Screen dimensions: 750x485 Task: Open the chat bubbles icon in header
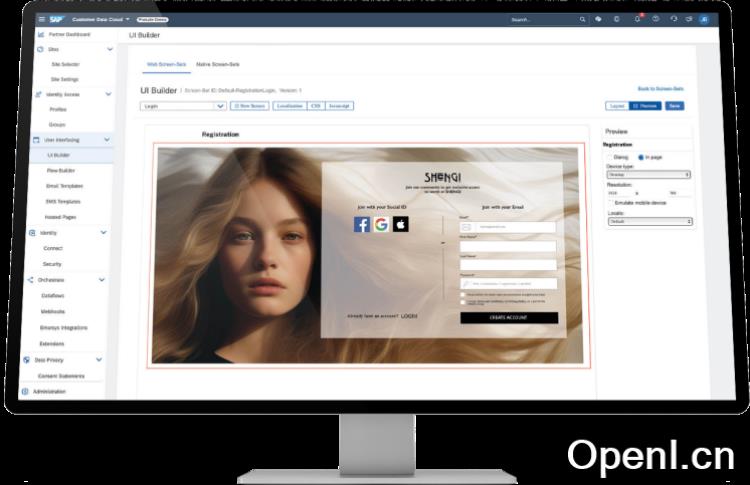coord(598,19)
